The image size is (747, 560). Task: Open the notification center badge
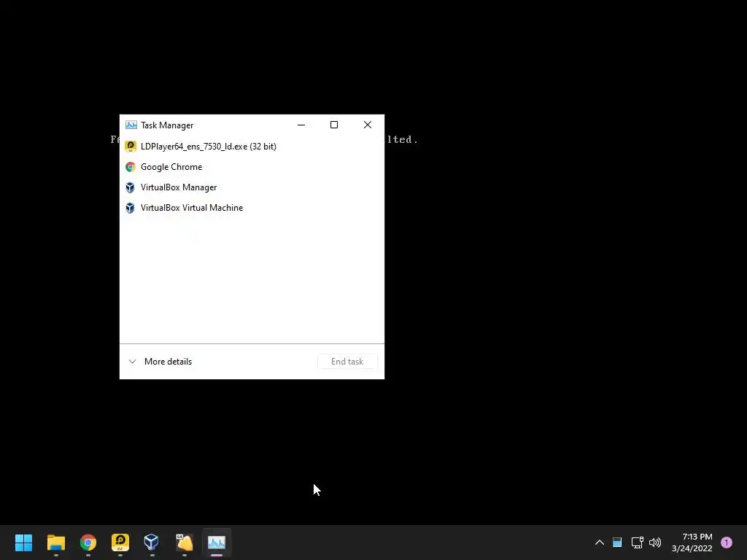(727, 542)
